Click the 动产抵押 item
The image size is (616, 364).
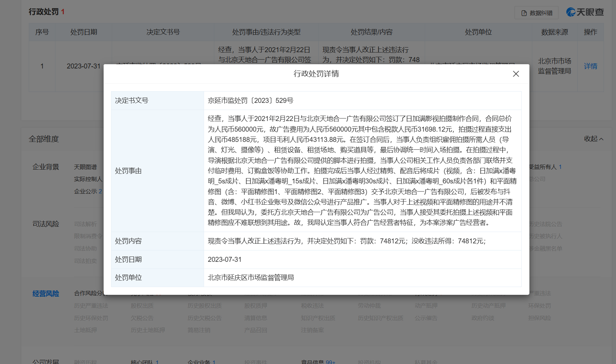coord(426,305)
